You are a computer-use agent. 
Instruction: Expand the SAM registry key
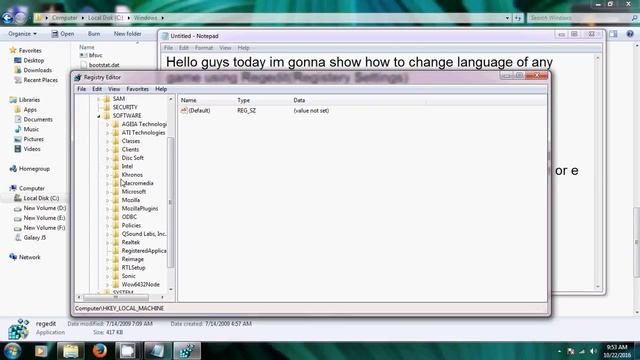[99, 99]
